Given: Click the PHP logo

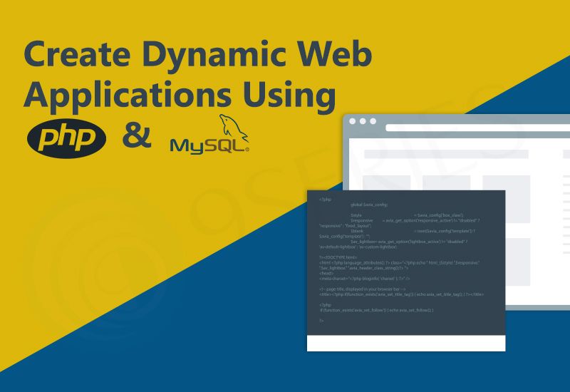Looking at the screenshot, I should click(66, 138).
